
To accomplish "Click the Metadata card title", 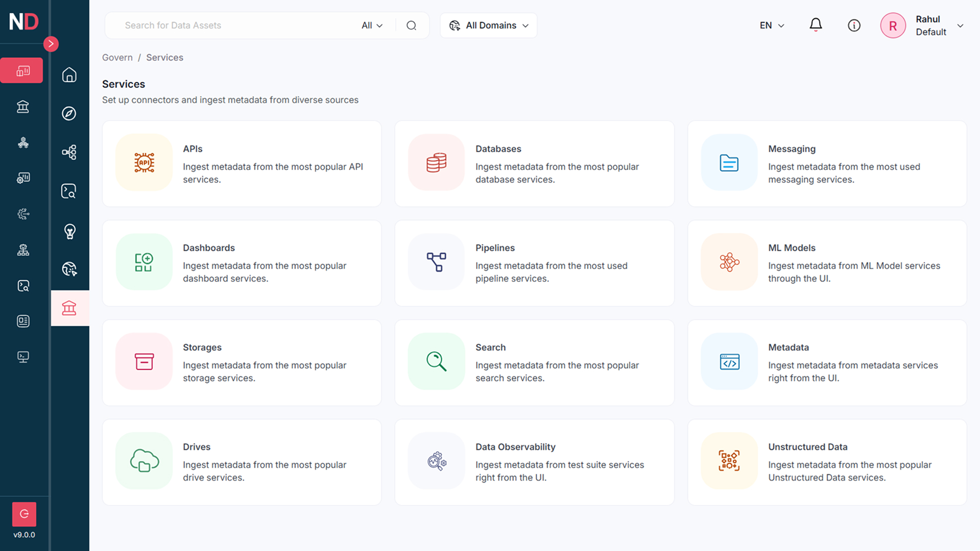I will pyautogui.click(x=788, y=347).
